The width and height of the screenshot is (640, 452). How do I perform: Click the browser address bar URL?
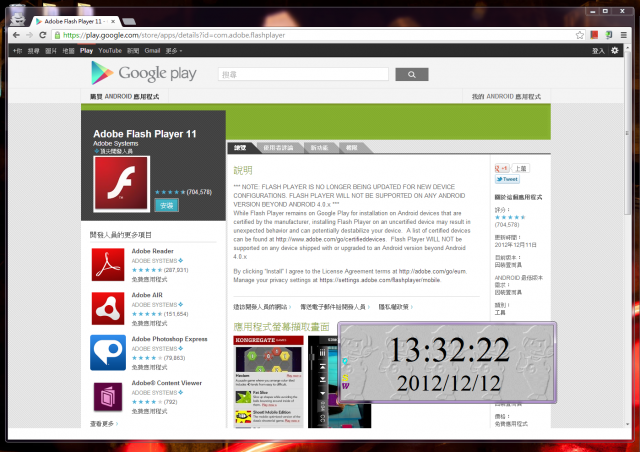point(174,35)
